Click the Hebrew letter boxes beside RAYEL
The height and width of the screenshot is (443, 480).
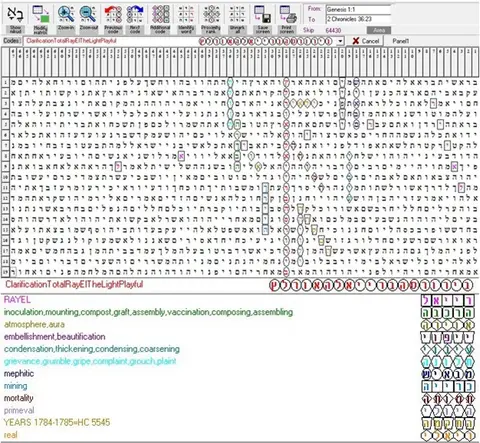(447, 301)
